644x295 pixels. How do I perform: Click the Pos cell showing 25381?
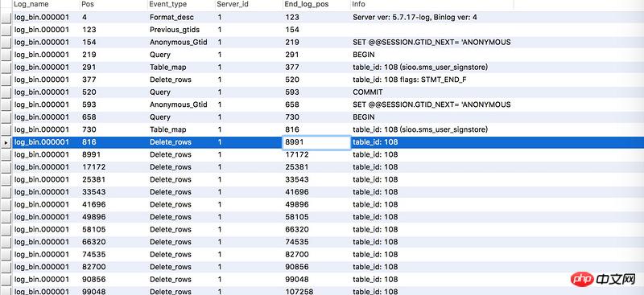coord(114,179)
